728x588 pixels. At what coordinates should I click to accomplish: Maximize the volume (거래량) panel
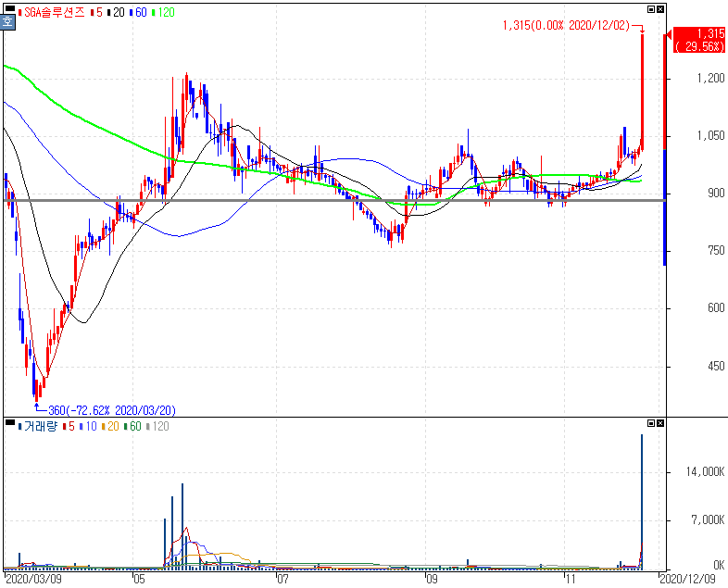pyautogui.click(x=651, y=423)
